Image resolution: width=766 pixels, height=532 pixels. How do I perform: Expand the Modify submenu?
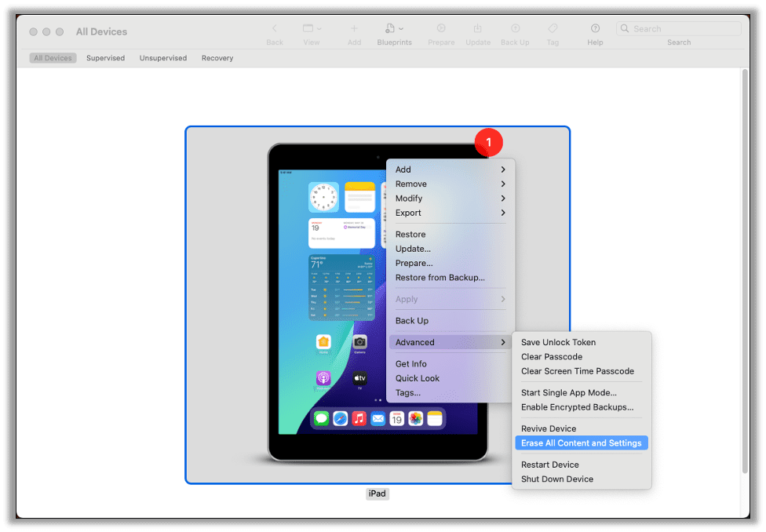[x=505, y=199]
